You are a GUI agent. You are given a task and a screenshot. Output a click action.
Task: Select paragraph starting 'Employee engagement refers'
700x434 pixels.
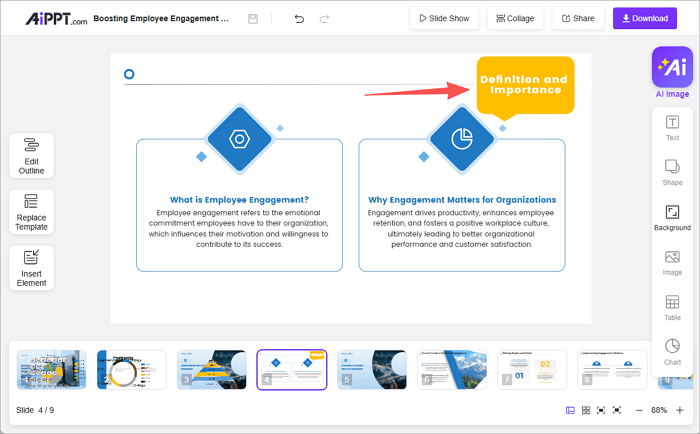(x=239, y=229)
